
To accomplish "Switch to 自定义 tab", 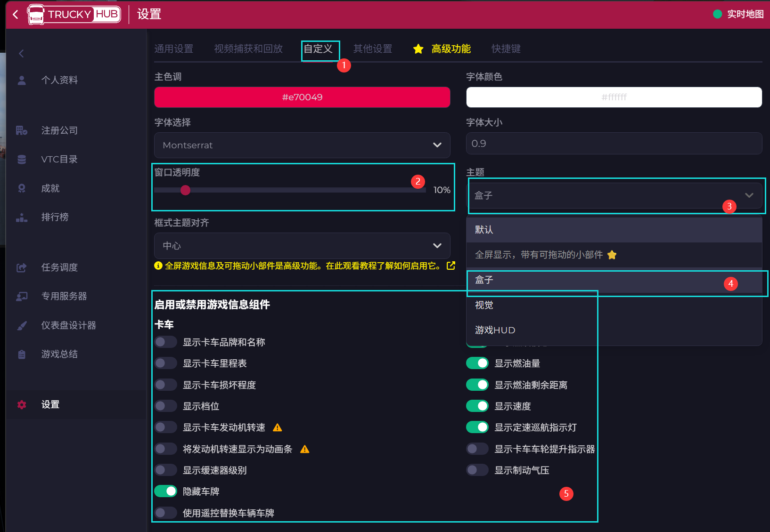I will [318, 49].
